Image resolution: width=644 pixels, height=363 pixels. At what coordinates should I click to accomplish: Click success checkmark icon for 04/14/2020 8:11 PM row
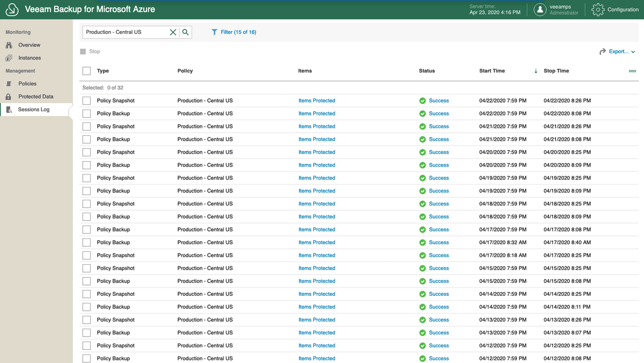[422, 307]
